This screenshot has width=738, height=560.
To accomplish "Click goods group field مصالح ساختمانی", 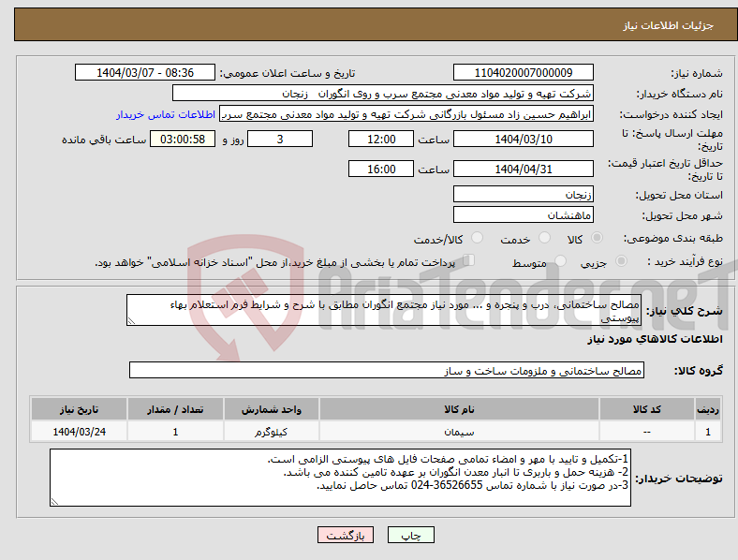I will click(x=387, y=370).
